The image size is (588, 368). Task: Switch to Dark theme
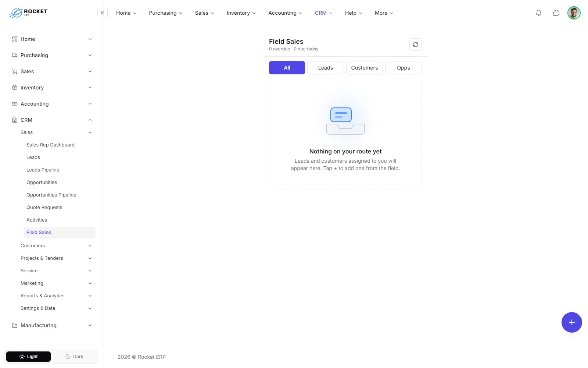point(74,357)
